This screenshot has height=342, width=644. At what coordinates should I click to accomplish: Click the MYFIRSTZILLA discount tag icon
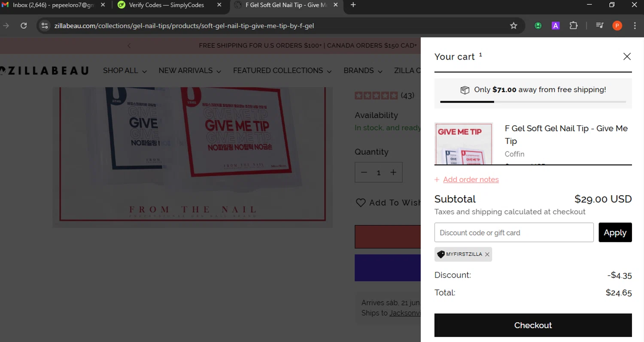pos(441,254)
